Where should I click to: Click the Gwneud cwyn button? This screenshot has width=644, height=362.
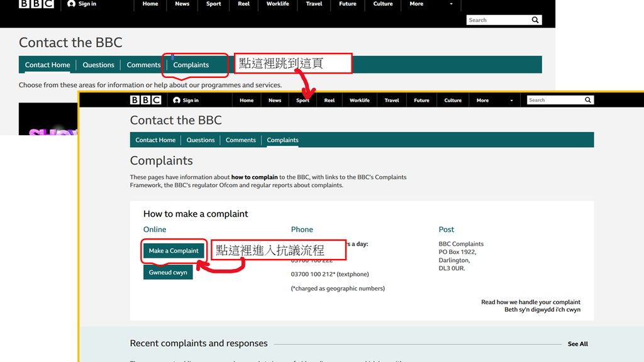[168, 272]
